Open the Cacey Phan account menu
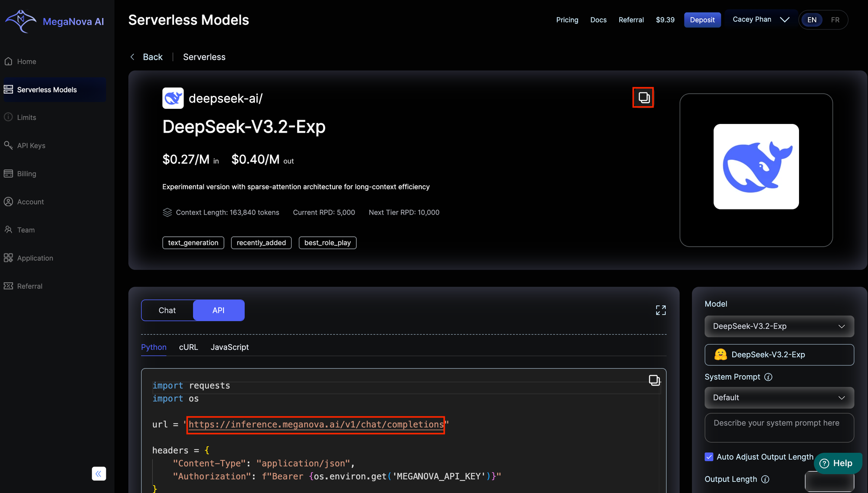 [x=760, y=20]
